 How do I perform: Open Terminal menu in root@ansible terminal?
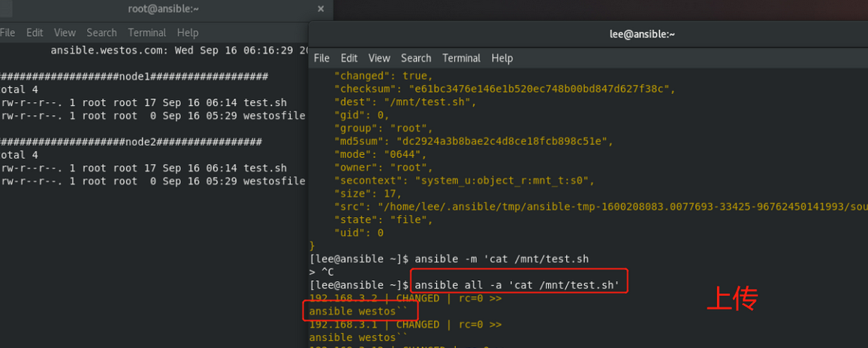pyautogui.click(x=147, y=32)
